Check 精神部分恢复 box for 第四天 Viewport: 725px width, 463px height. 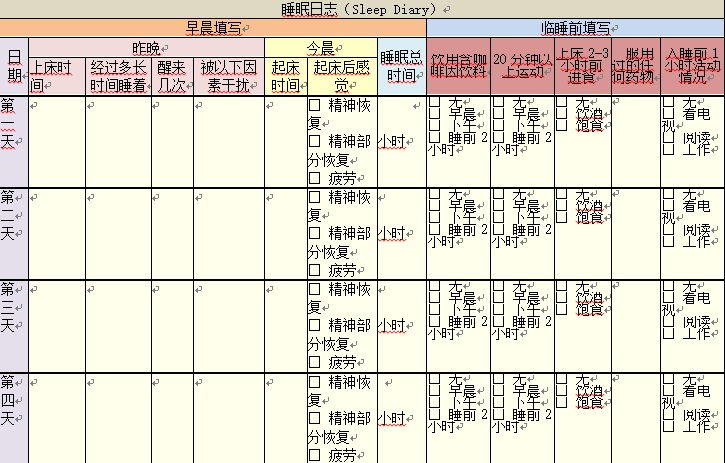(314, 418)
